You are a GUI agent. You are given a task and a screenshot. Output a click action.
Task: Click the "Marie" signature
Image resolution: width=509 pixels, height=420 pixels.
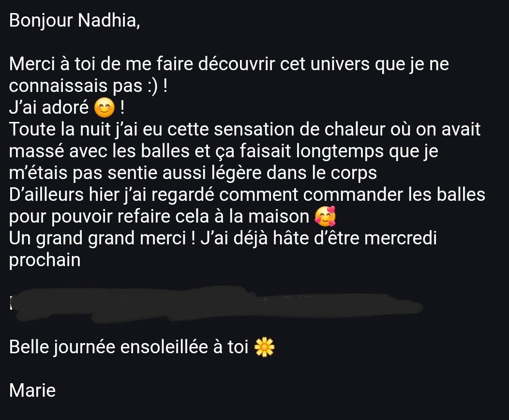tap(32, 390)
